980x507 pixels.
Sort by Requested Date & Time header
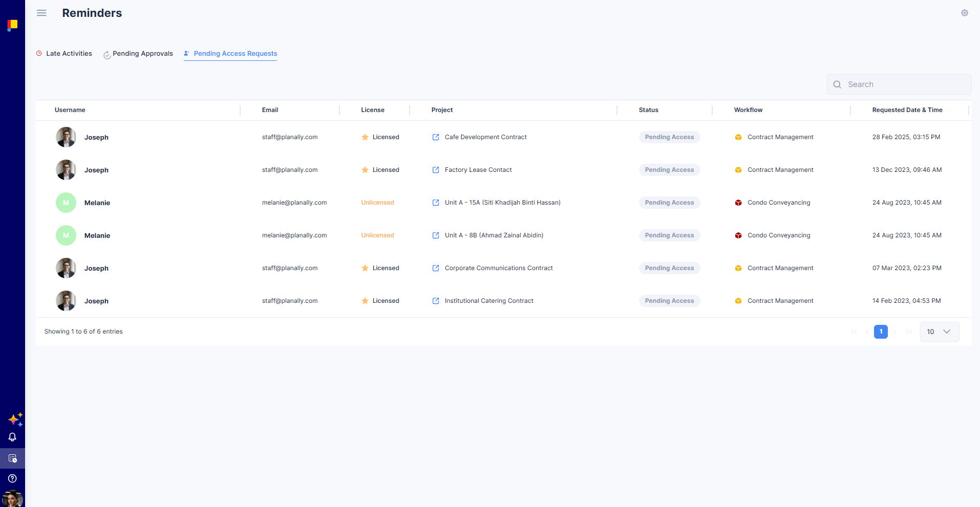click(907, 110)
